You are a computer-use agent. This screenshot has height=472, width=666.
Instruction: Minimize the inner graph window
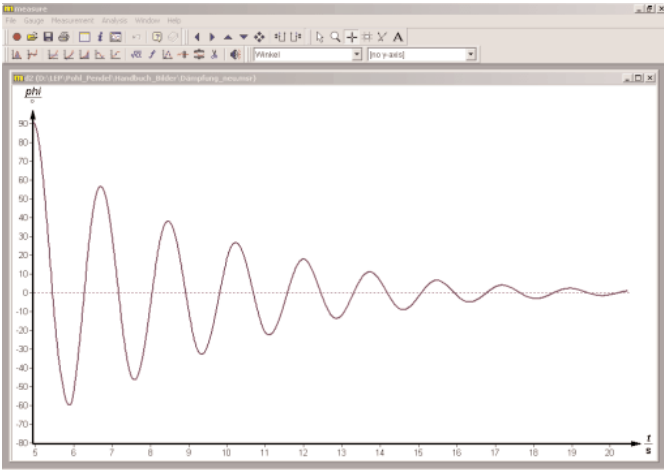(x=627, y=78)
